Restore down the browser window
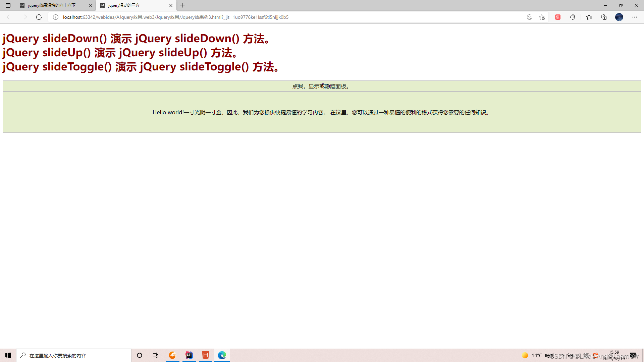The height and width of the screenshot is (362, 644). coord(621,5)
